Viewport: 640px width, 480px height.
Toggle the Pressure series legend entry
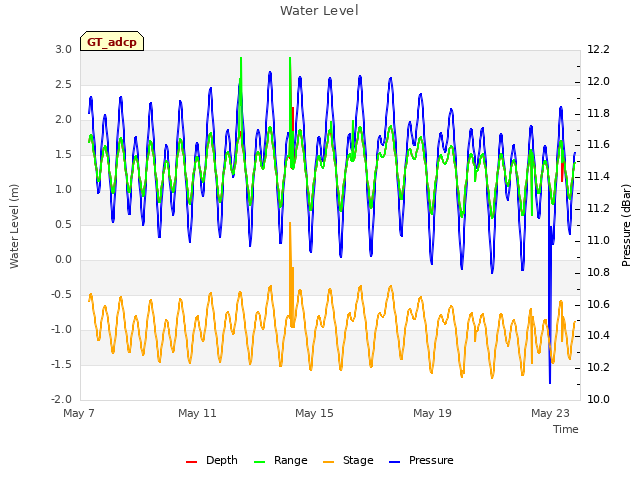421,460
